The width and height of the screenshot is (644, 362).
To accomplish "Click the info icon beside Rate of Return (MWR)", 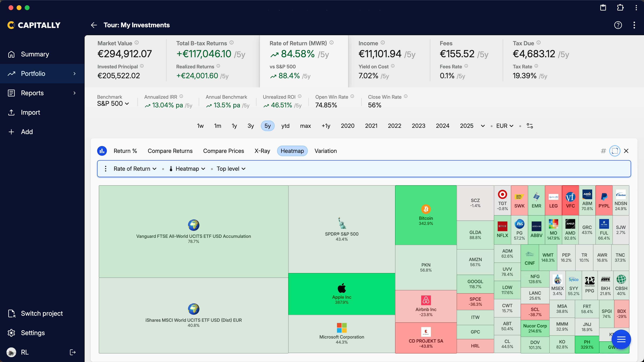I will (x=332, y=43).
